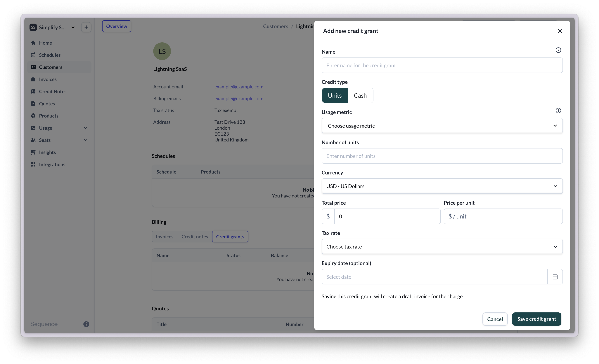Switch to the Invoices billing tab

click(x=165, y=237)
